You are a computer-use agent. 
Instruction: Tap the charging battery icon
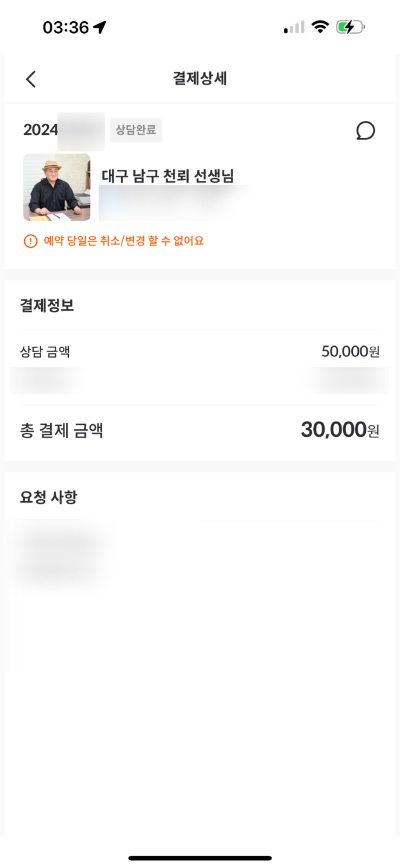tap(350, 27)
